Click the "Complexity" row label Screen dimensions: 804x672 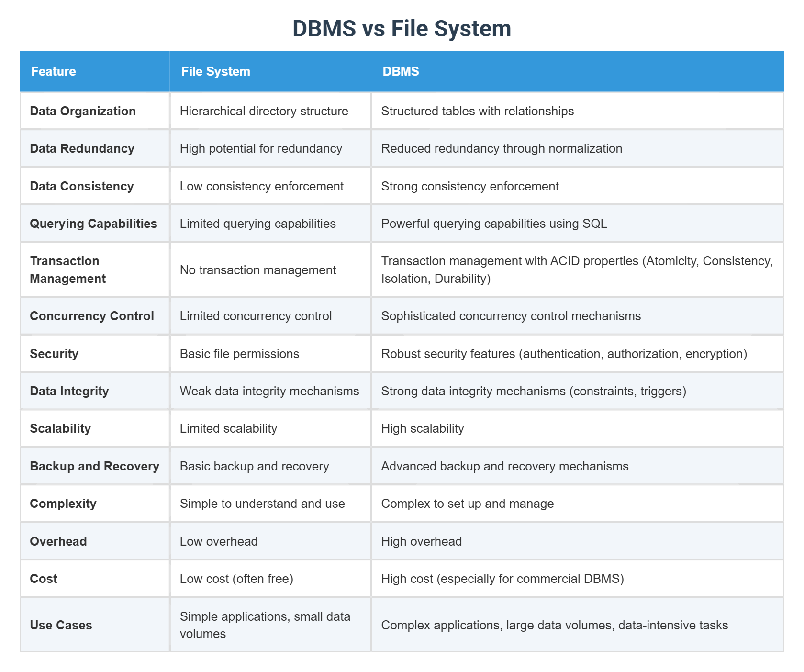(x=95, y=504)
